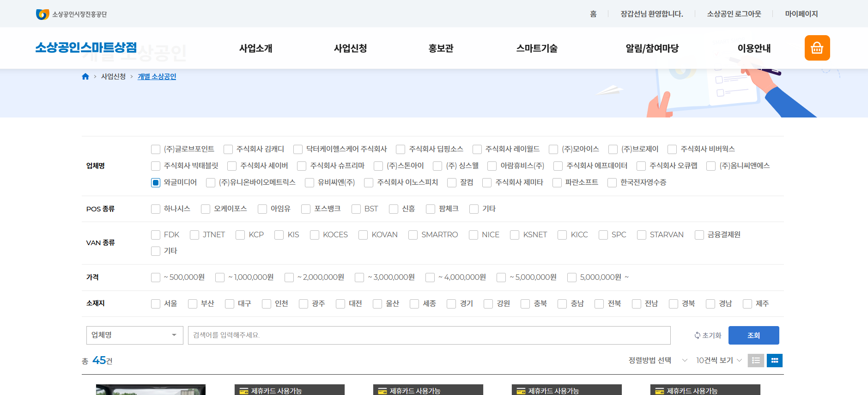Open the orange shopping basket icon
Viewport: 868px width, 395px height.
[x=817, y=48]
